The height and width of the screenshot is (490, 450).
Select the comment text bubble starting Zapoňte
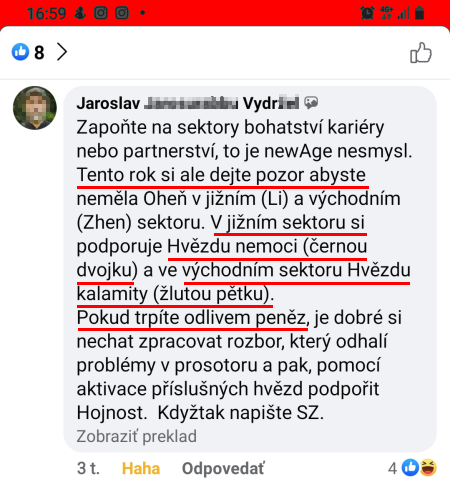point(250,269)
